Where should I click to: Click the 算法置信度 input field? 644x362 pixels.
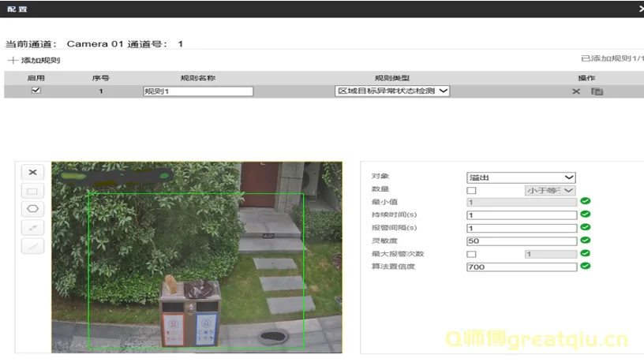521,267
